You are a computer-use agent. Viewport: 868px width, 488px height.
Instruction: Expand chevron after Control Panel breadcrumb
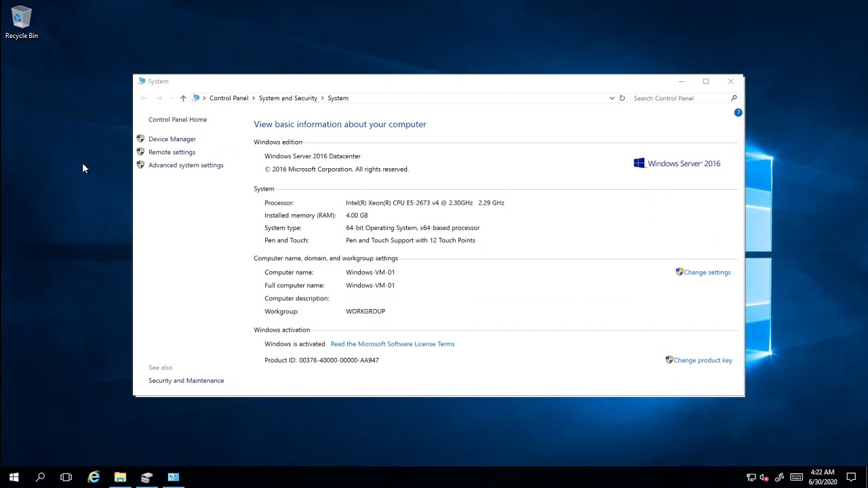254,98
